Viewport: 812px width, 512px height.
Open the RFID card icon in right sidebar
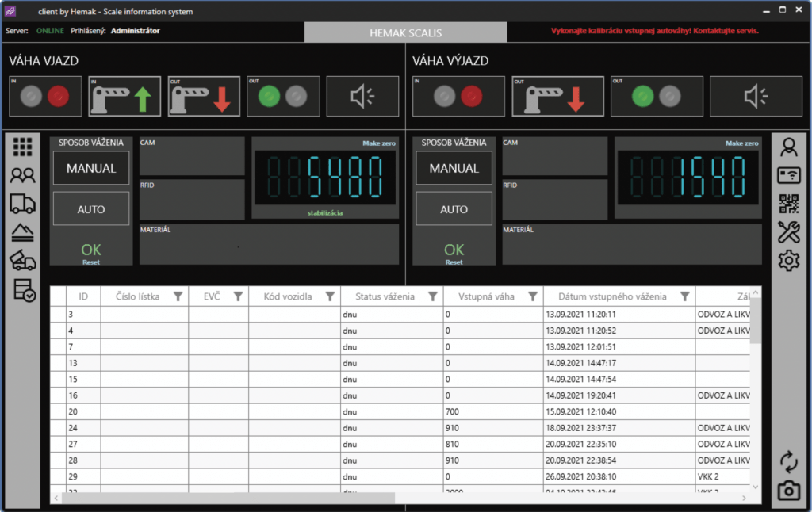pos(789,175)
